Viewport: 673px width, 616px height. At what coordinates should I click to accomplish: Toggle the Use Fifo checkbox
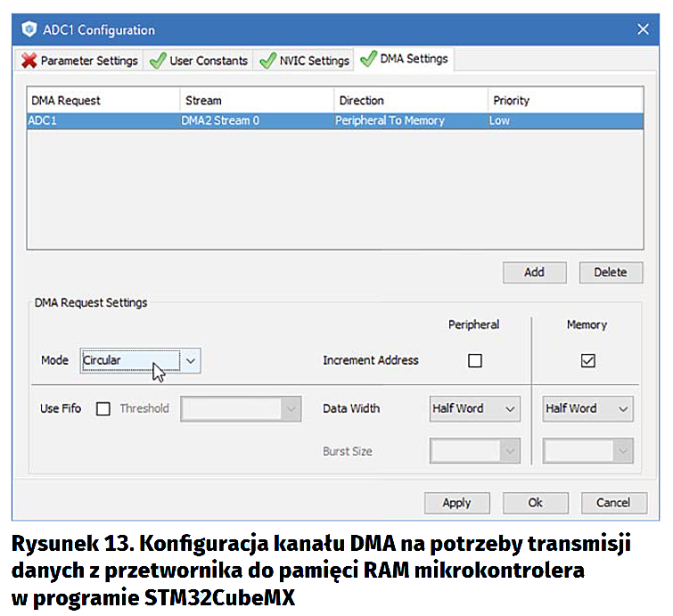coord(103,409)
